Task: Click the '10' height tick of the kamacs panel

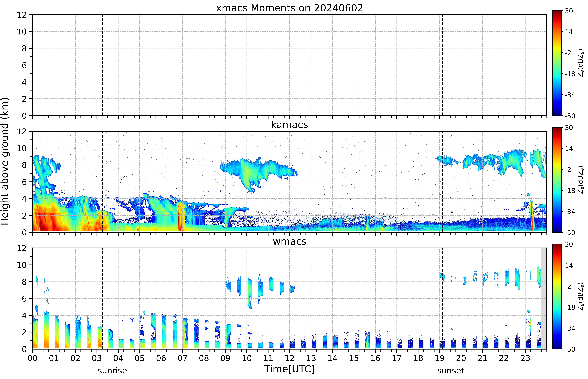Action: pos(22,148)
